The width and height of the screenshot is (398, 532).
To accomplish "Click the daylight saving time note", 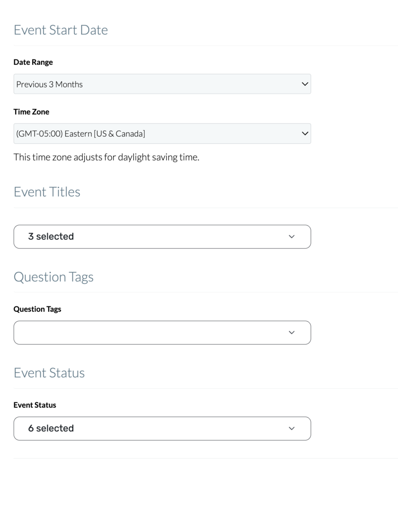I will pos(106,157).
